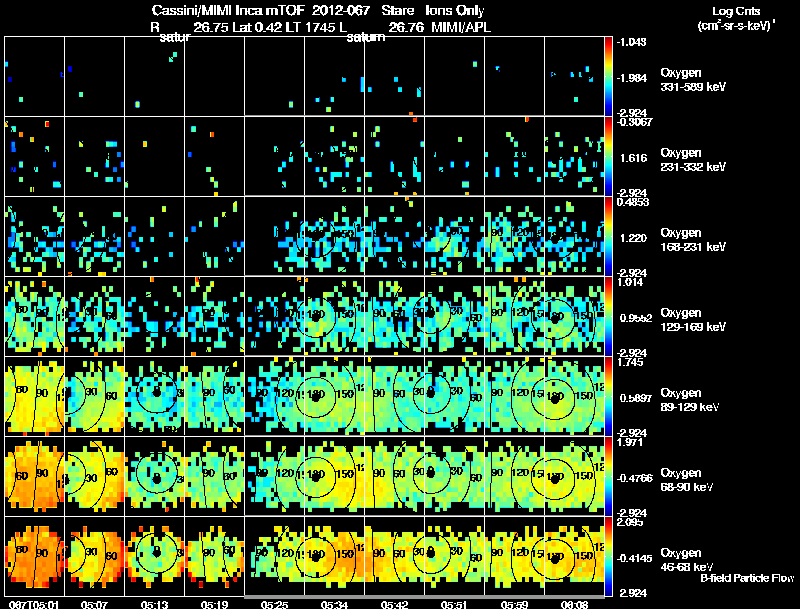Click the 06:08 time label

pos(574,604)
